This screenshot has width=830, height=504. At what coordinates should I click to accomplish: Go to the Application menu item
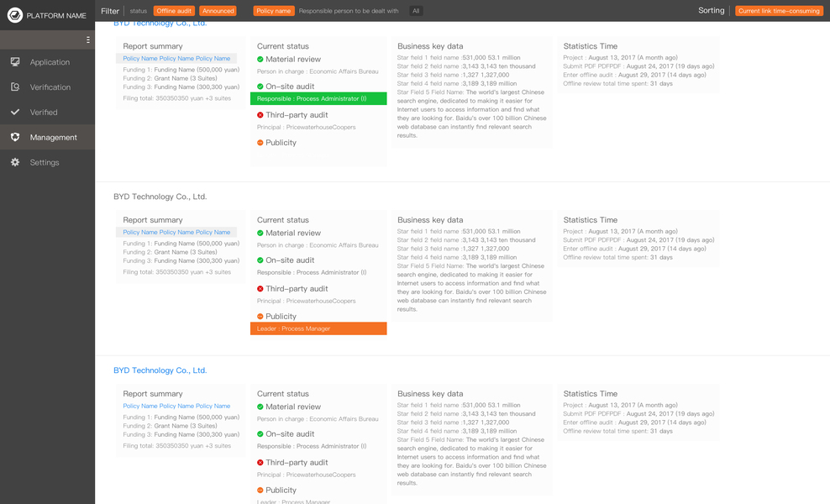(x=50, y=62)
